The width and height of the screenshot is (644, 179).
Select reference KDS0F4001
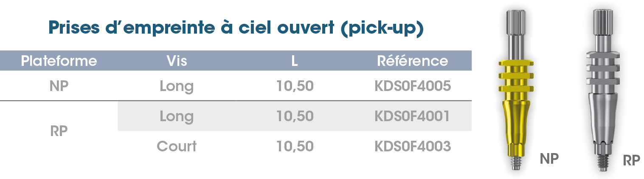point(412,116)
